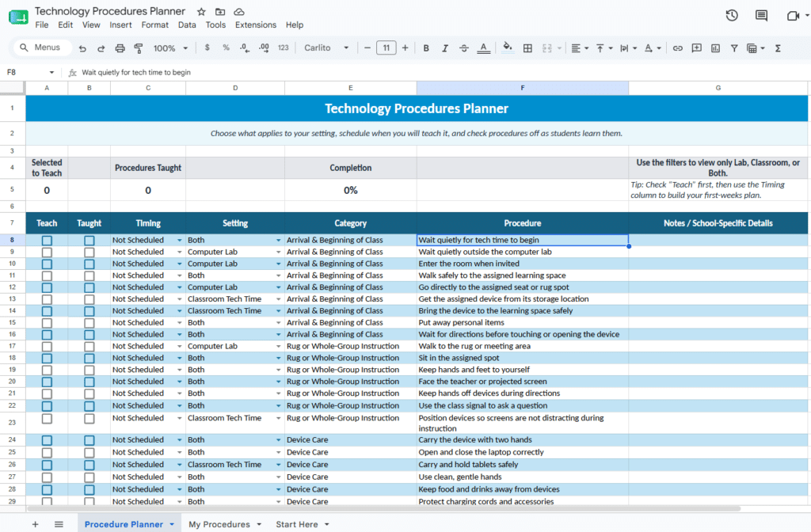Click the insert chart icon
Screen dimensions: 811x532
pos(715,48)
